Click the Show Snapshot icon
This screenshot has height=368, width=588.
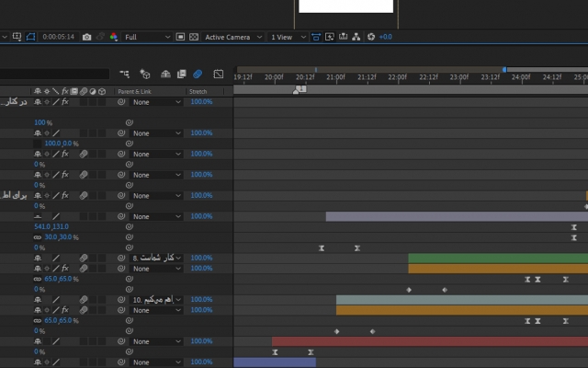pyautogui.click(x=100, y=37)
